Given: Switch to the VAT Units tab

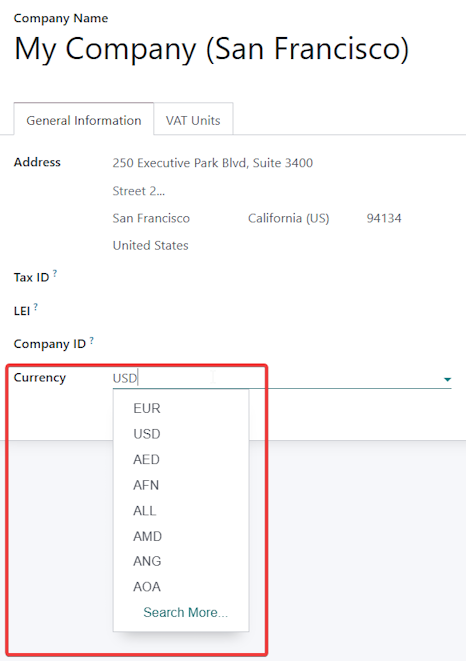Looking at the screenshot, I should point(193,120).
